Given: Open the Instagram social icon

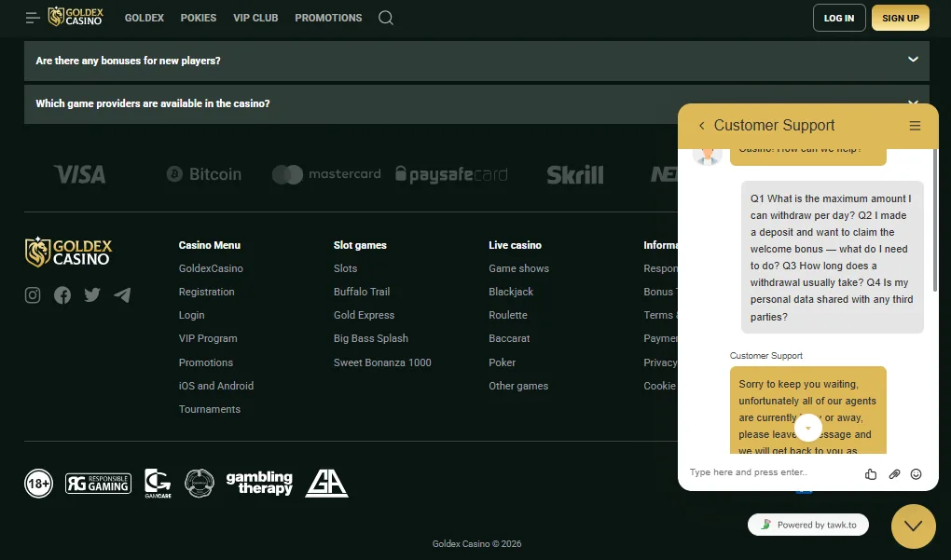Looking at the screenshot, I should [x=33, y=295].
